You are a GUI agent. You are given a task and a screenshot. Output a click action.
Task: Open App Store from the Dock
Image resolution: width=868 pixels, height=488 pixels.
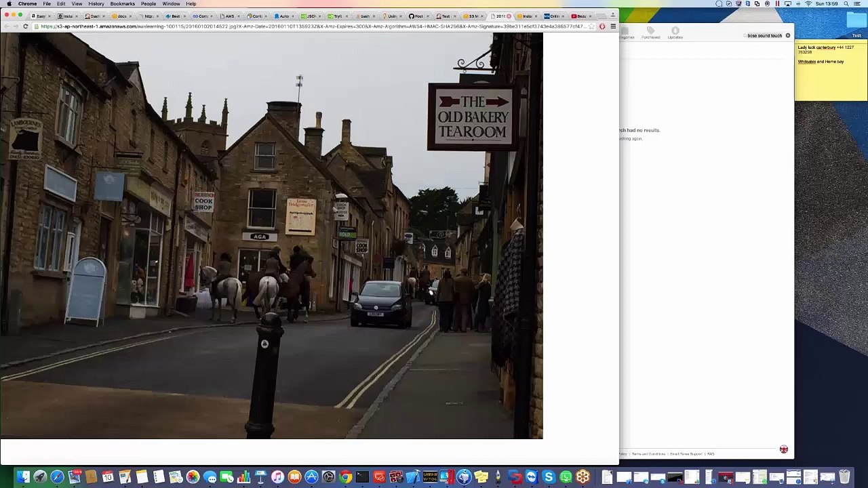coord(311,477)
